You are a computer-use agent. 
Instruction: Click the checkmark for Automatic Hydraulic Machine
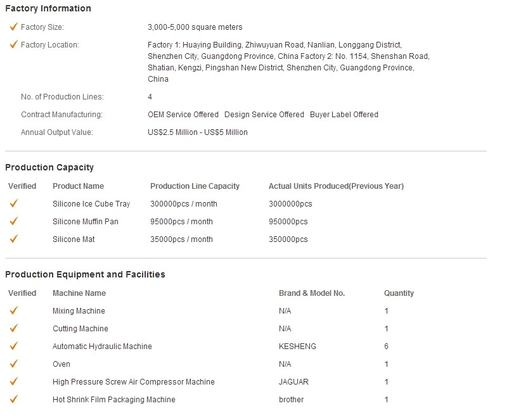click(14, 346)
